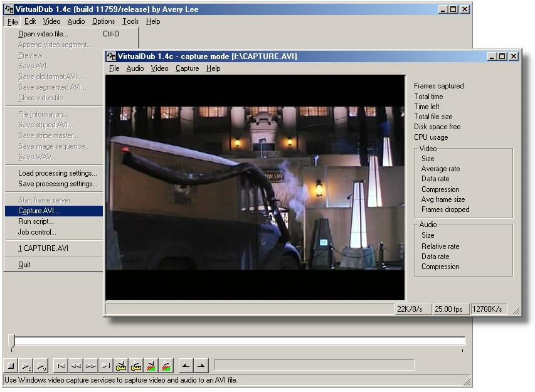535x392 pixels.
Task: Select Quit in File menu
Action: [54, 265]
